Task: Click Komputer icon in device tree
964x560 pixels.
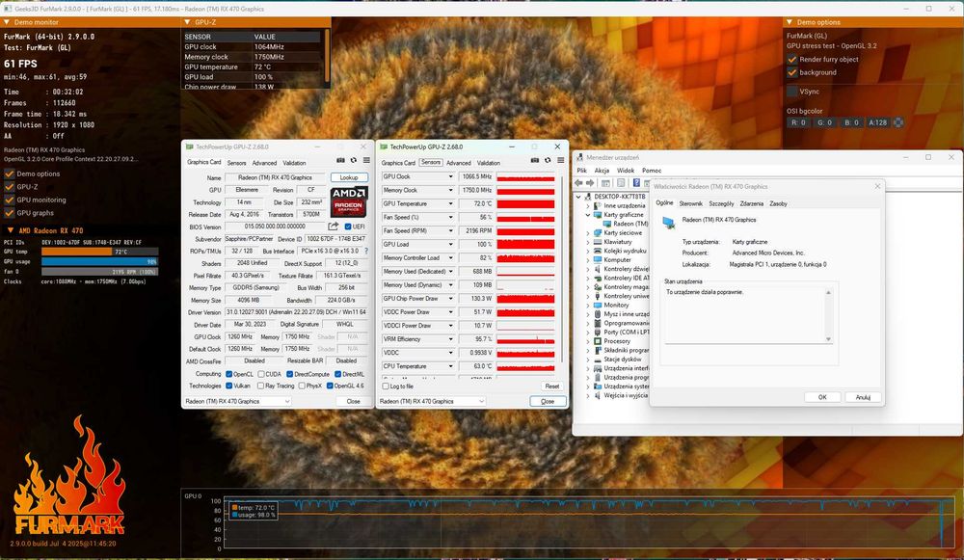Action: click(598, 260)
